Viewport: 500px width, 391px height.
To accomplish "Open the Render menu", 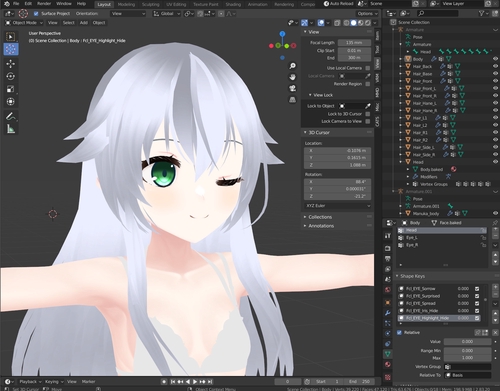I will click(44, 4).
